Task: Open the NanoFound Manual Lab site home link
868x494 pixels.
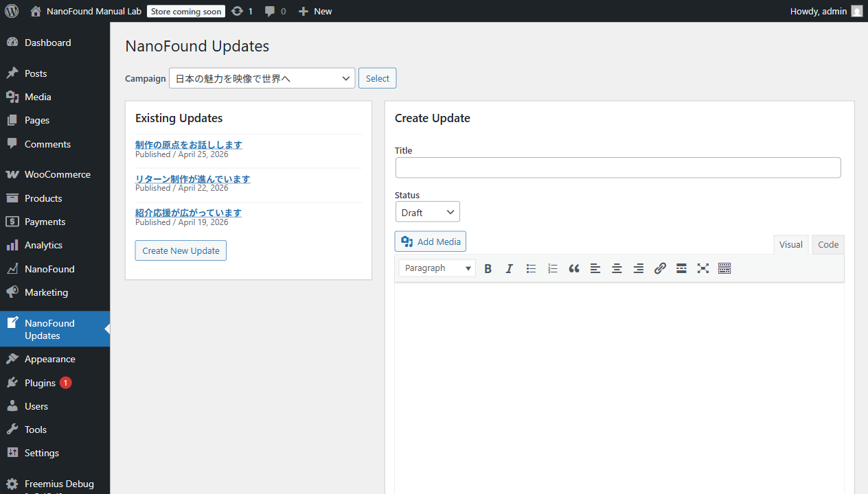Action: [x=86, y=11]
